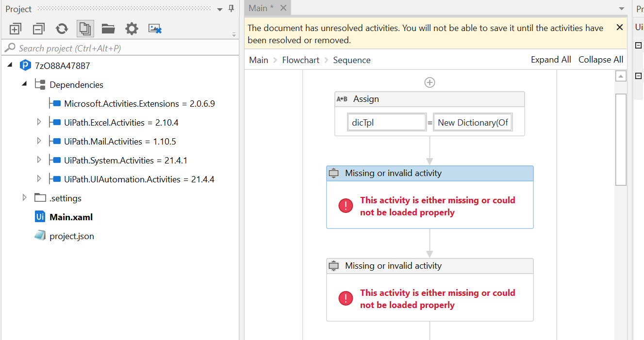
Task: Select the Main.xaml file
Action: pos(71,217)
